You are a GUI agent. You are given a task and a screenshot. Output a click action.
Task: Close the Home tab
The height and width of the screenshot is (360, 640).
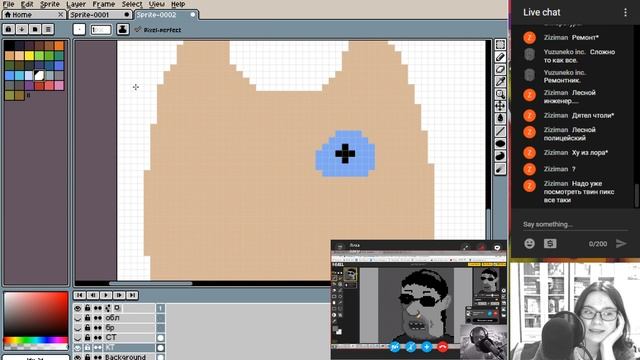60,15
